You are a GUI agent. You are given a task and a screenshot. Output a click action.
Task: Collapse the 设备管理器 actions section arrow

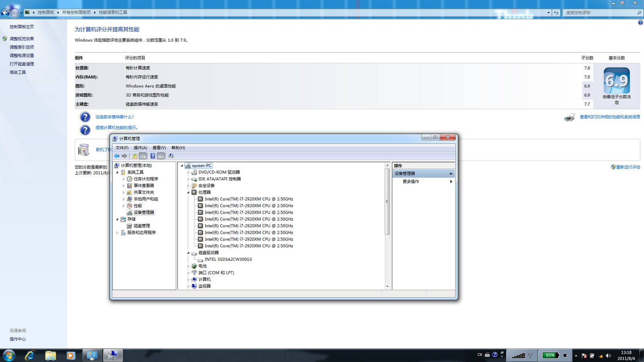[x=451, y=174]
